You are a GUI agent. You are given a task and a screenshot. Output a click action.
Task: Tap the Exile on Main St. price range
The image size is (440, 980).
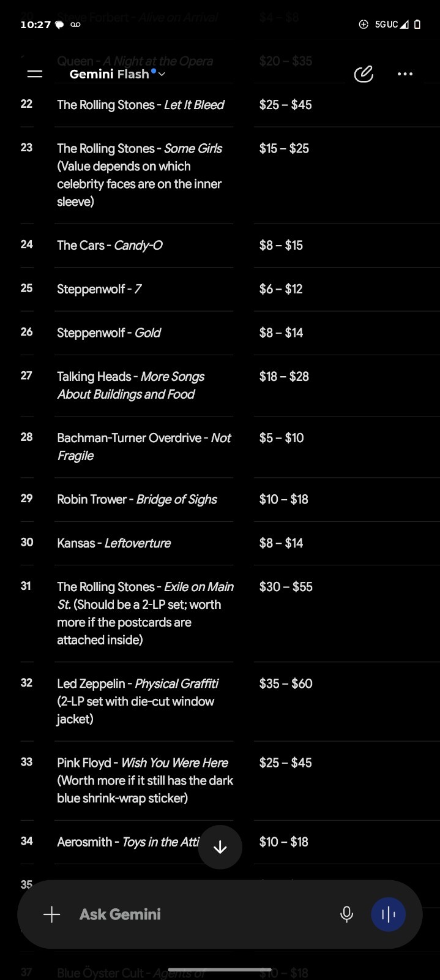pos(286,587)
